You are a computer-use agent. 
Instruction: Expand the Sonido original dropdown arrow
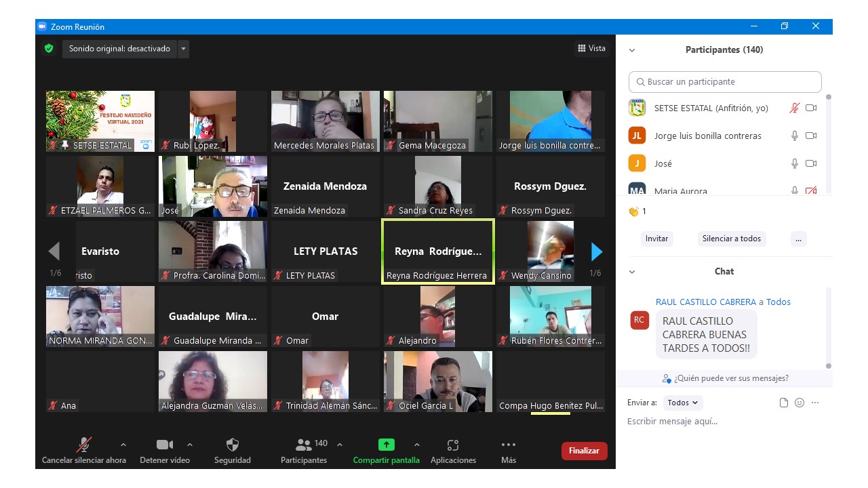(183, 49)
